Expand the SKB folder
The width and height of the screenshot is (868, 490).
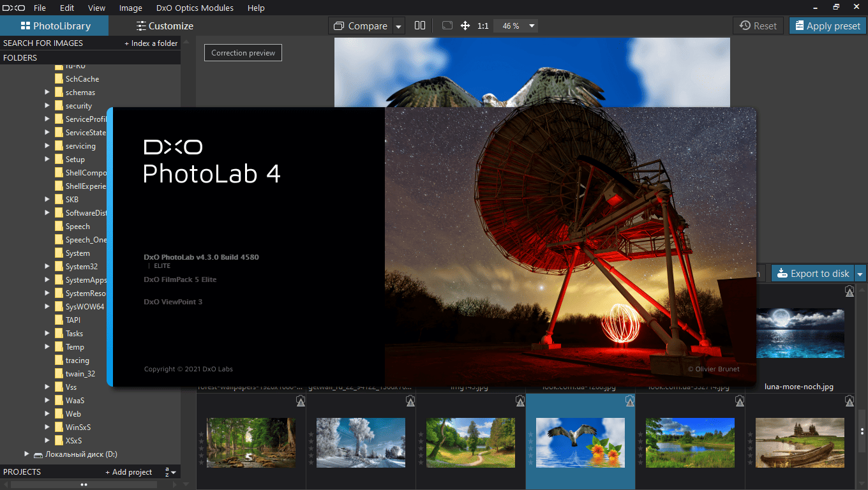pos(47,200)
